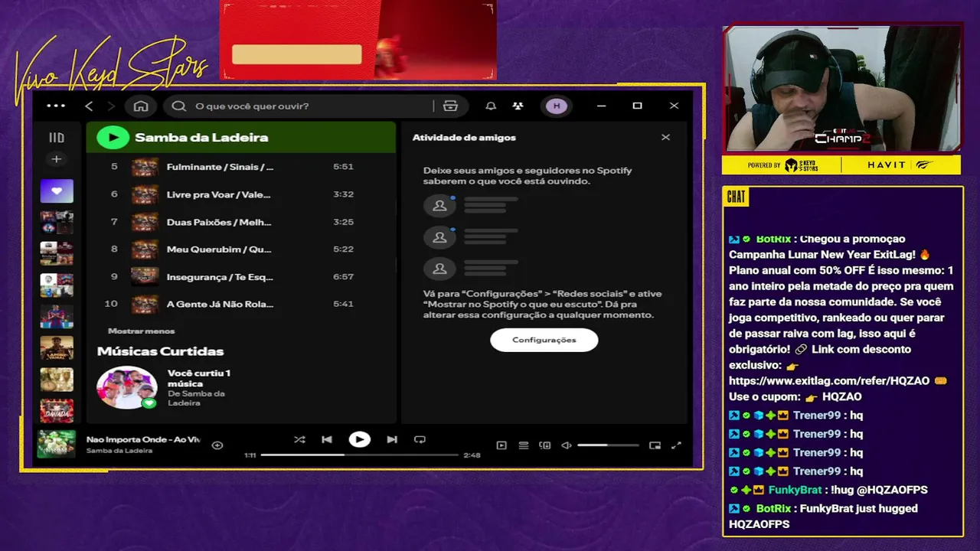
Task: Click the track duration 2:48
Action: click(472, 455)
